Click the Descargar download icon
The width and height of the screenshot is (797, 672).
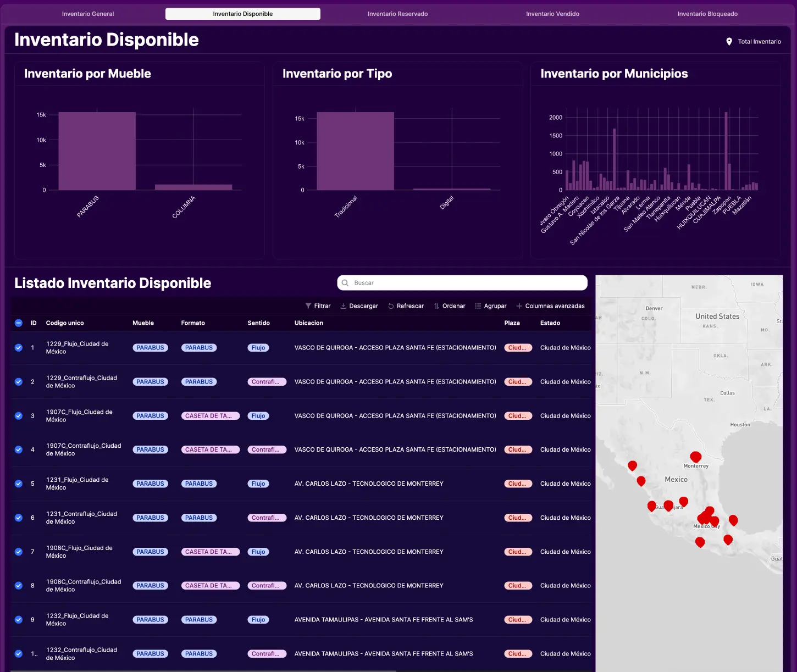(x=344, y=306)
